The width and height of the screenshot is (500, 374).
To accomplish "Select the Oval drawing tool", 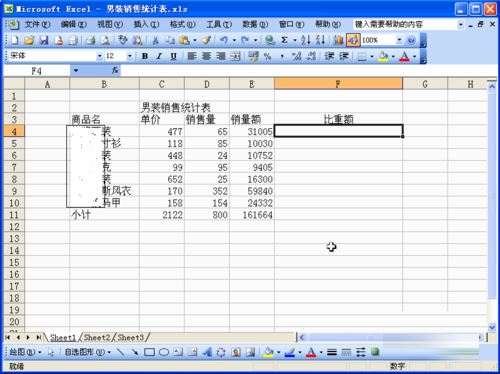I will [x=164, y=352].
